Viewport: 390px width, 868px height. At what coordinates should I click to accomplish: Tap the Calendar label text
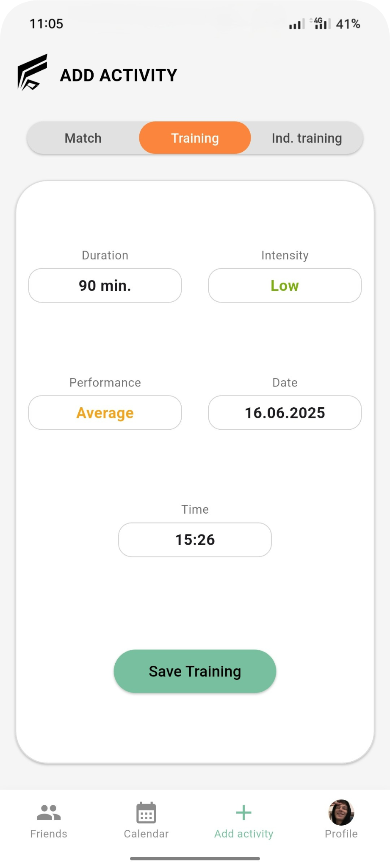pos(146,834)
